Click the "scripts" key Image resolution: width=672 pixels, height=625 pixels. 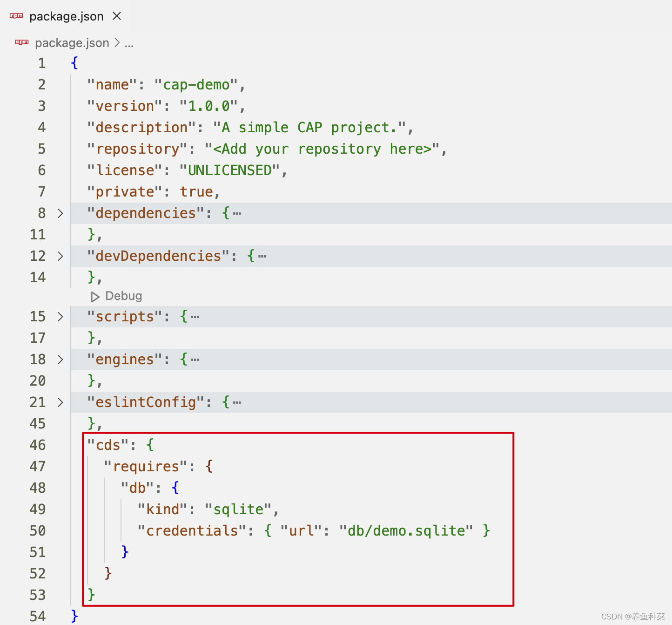(x=125, y=317)
